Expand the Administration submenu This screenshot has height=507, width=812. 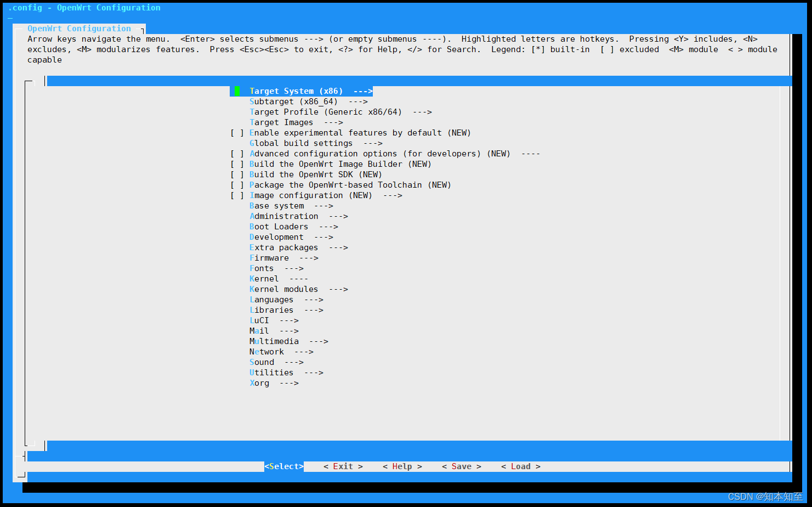pos(299,216)
